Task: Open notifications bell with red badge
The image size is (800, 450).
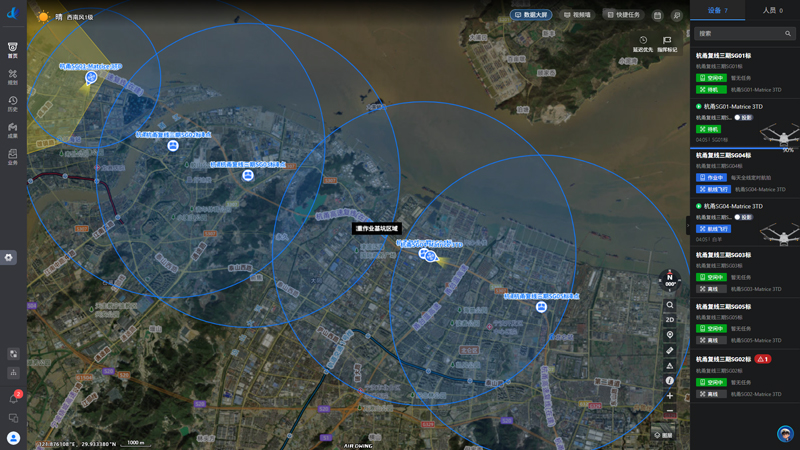Action: 14,398
